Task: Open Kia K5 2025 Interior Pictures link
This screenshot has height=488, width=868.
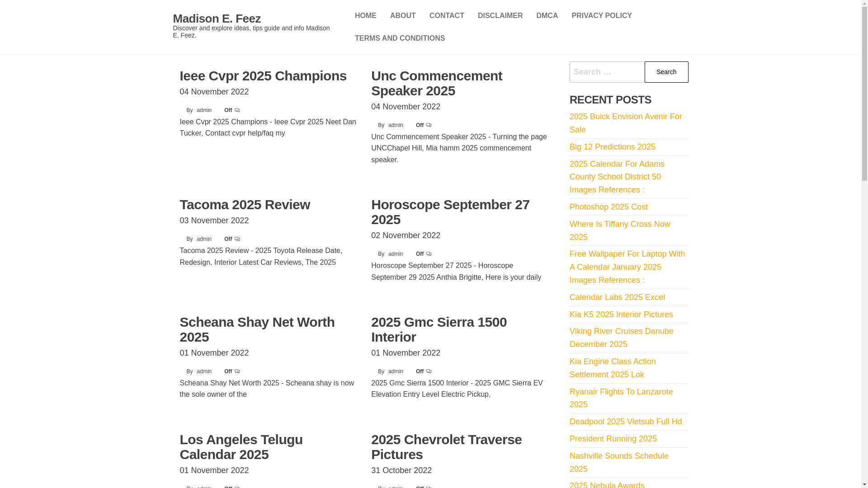Action: coord(621,314)
